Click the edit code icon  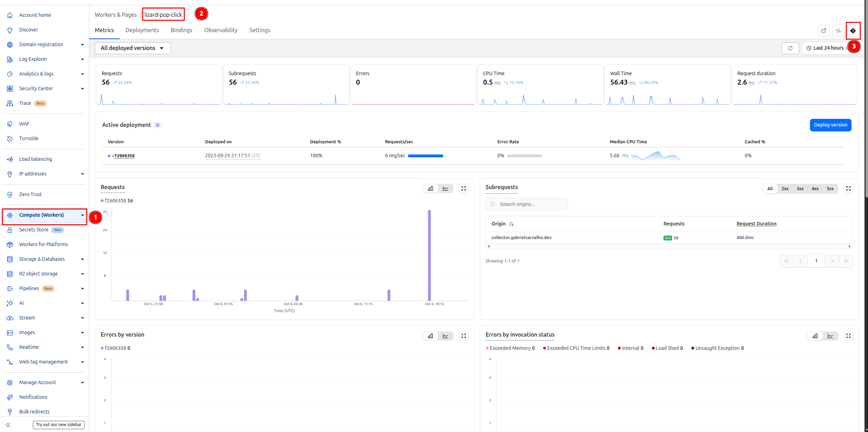click(x=838, y=31)
